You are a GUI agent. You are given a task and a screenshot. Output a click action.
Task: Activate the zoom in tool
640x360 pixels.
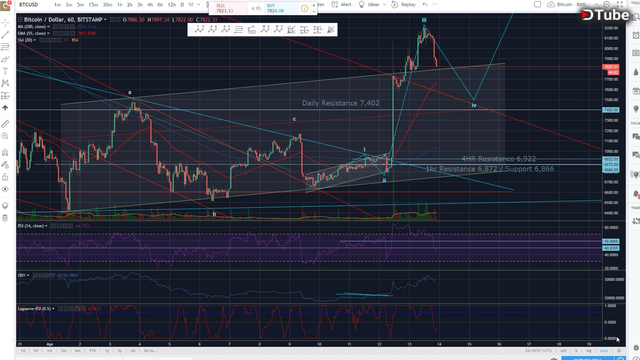(x=5, y=136)
